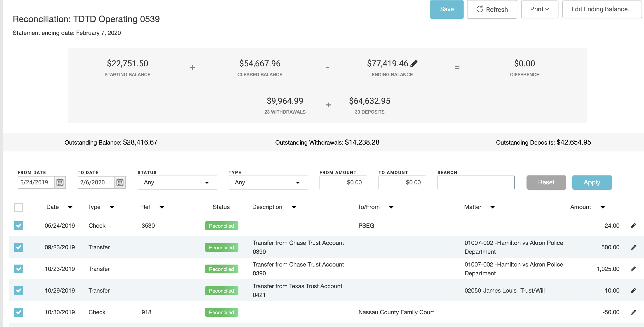Edit the PSEG check row via pencil
The image size is (644, 327).
(x=633, y=226)
